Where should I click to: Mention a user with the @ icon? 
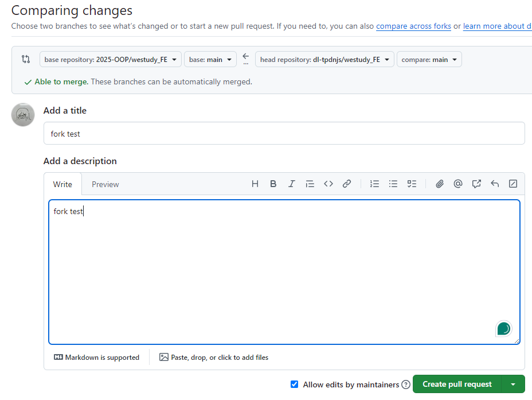[x=458, y=184]
